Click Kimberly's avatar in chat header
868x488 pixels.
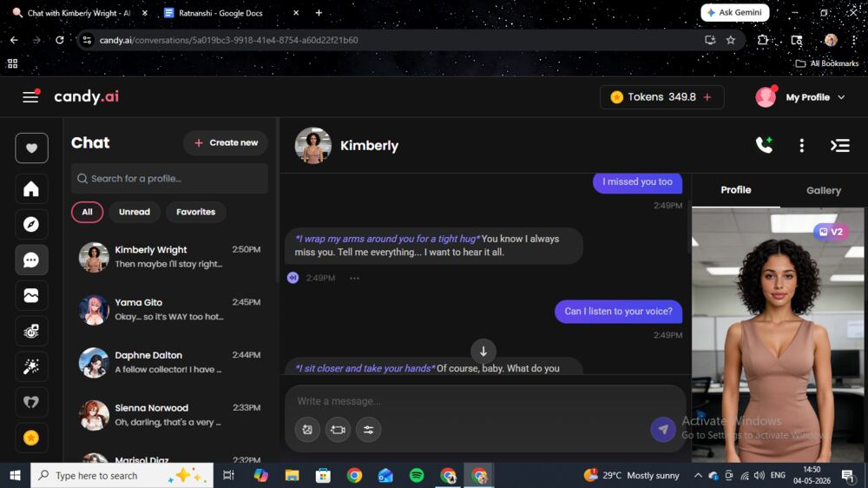click(x=312, y=146)
